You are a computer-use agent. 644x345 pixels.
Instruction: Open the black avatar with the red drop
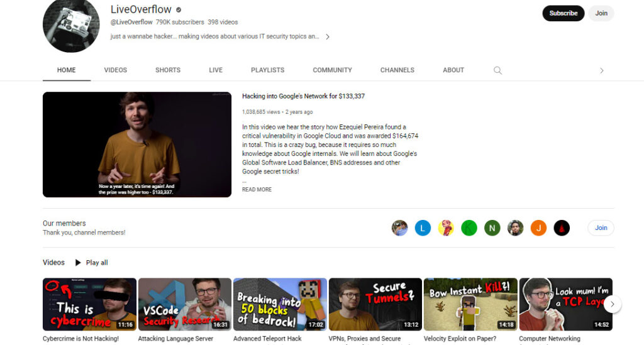(x=562, y=227)
